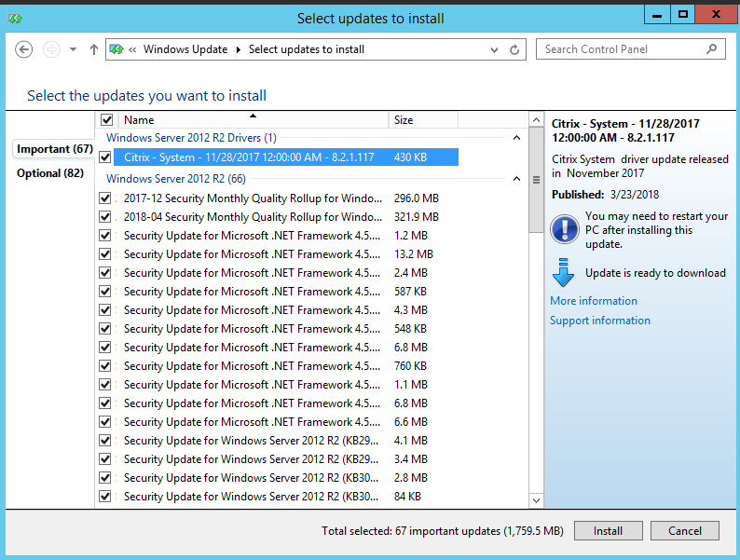Uncheck the 587 KB .NET Framework update
The image size is (740, 560).
pyautogui.click(x=104, y=292)
